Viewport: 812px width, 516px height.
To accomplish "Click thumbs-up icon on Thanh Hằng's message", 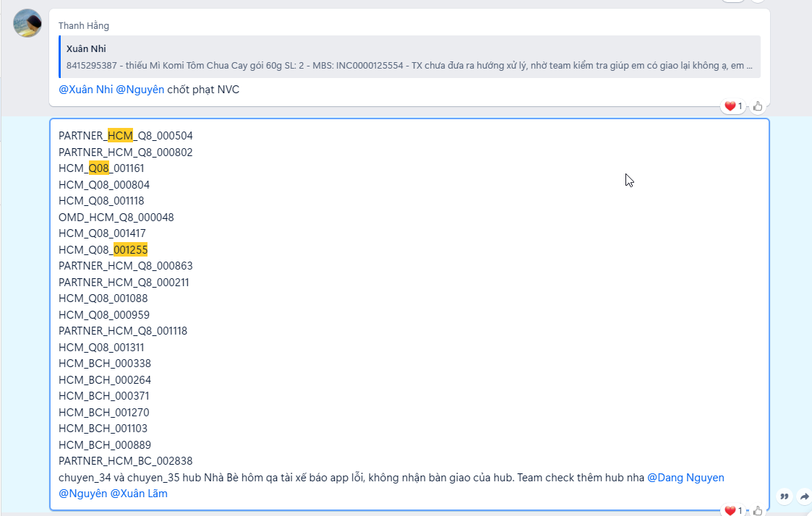I will point(758,106).
